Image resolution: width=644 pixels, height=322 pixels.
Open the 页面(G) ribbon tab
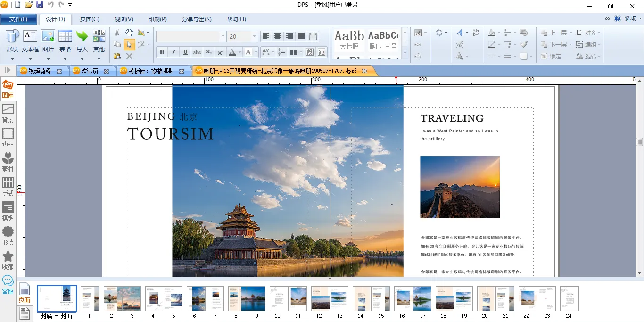[x=89, y=19]
